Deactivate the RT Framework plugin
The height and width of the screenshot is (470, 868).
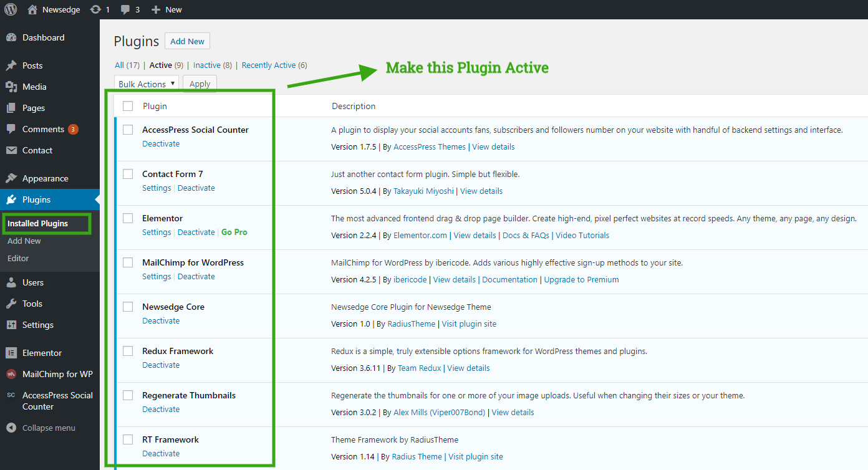click(x=161, y=453)
